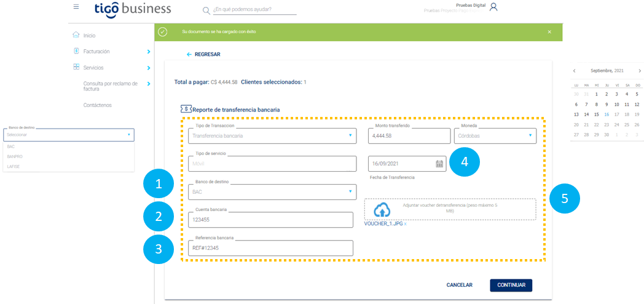The image size is (644, 304).
Task: Open Servicios in sidebar
Action: click(93, 68)
